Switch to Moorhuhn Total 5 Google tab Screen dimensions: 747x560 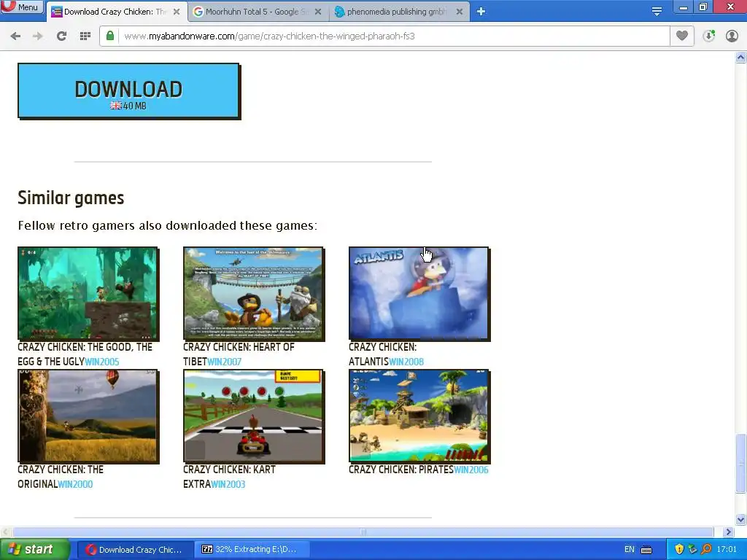coord(258,12)
